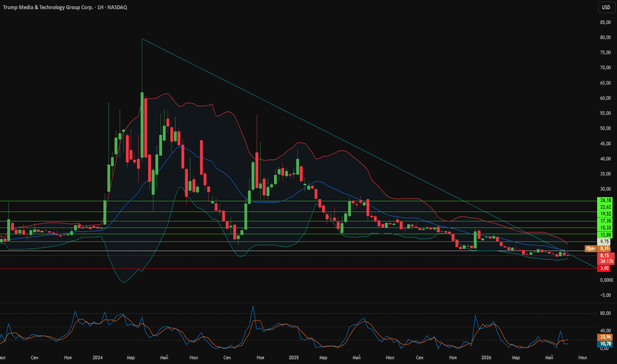Image resolution: width=617 pixels, height=364 pixels.
Task: Click the 60,00 price scale value
Action: (605, 98)
